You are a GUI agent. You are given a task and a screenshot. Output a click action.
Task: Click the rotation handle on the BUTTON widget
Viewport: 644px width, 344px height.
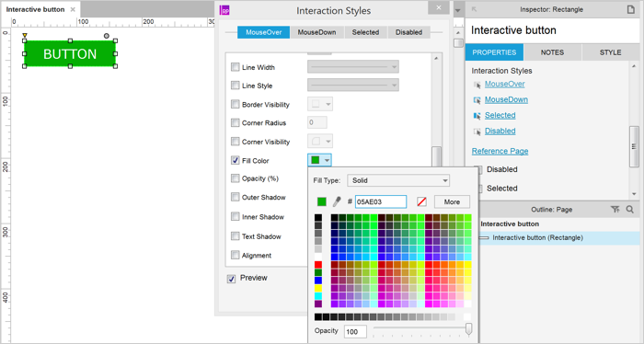click(107, 36)
